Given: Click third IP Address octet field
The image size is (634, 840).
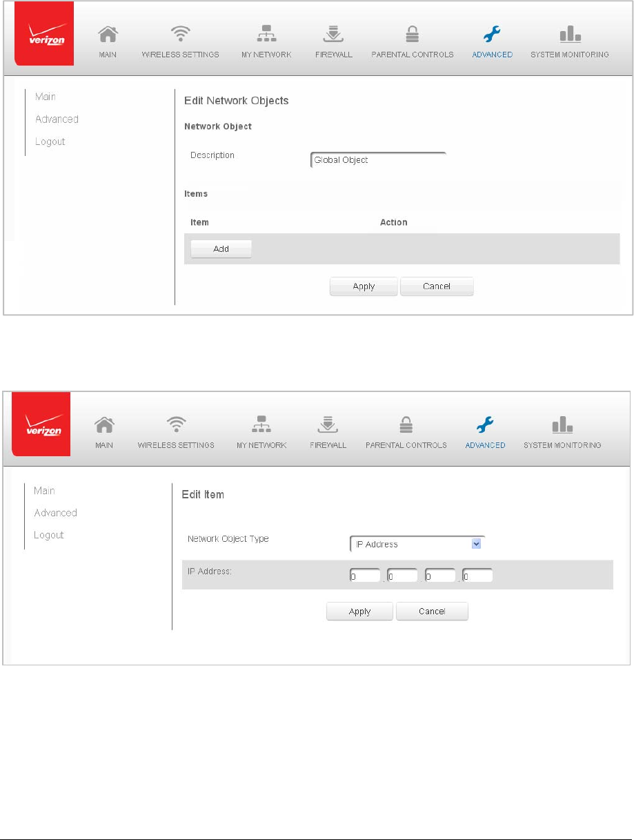Looking at the screenshot, I should point(439,576).
